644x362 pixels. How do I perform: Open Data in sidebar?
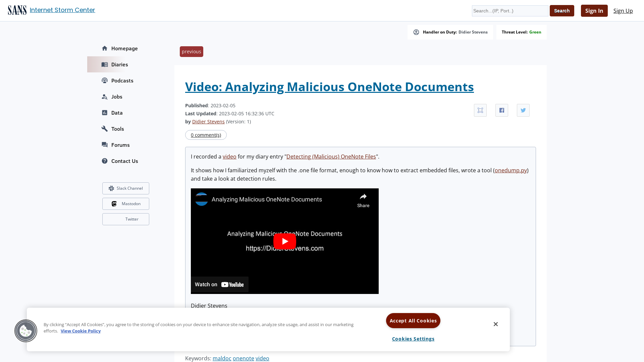tap(117, 113)
